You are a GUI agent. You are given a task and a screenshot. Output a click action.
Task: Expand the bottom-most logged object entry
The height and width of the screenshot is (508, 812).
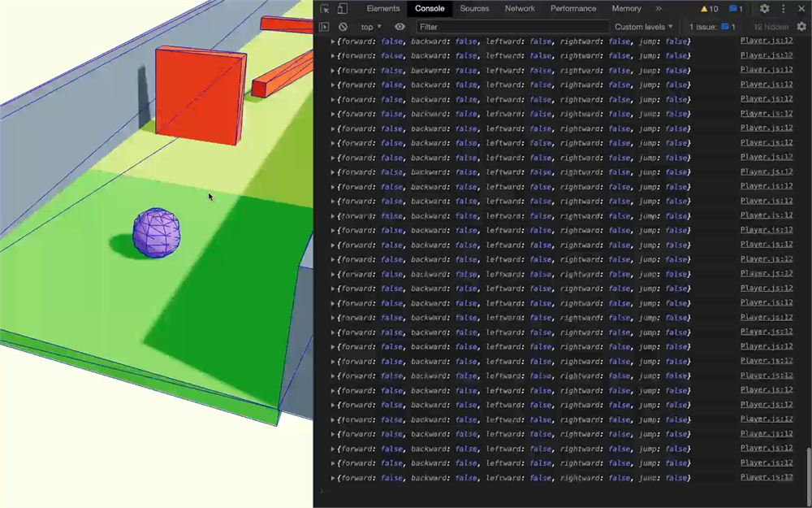(333, 478)
